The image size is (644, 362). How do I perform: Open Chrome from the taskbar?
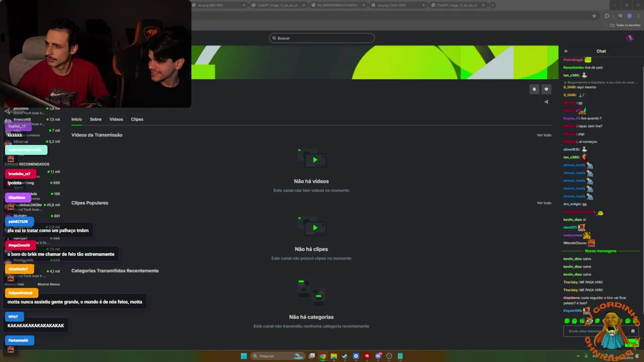click(323, 356)
